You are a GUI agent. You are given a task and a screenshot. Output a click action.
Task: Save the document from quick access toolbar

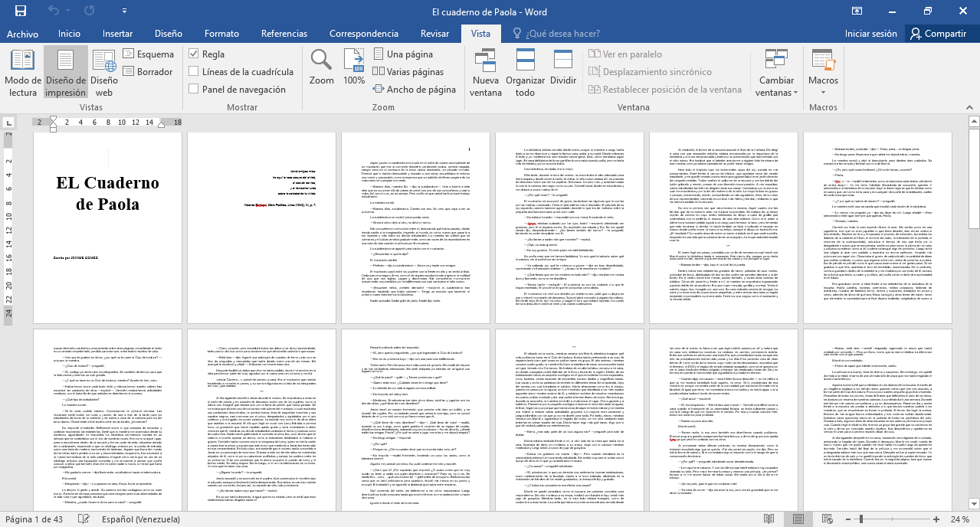tap(21, 11)
